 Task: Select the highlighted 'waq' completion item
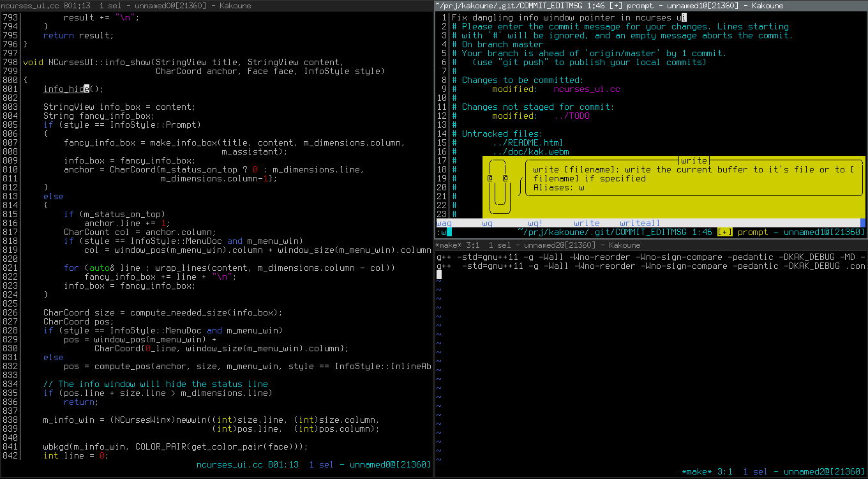point(444,223)
